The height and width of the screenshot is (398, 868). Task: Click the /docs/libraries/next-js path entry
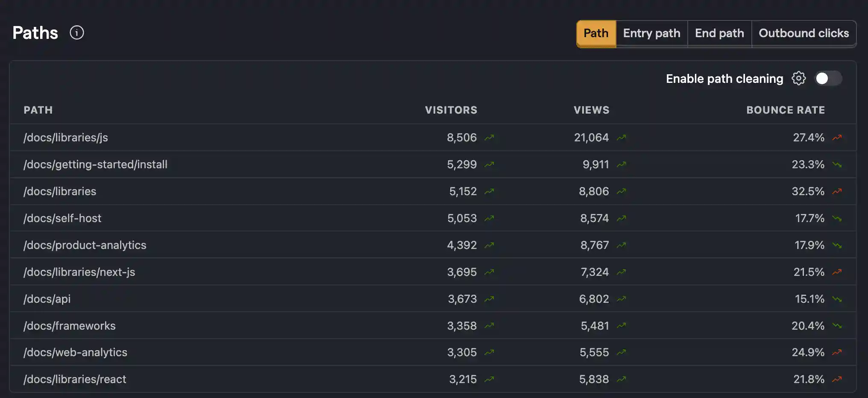coord(79,272)
